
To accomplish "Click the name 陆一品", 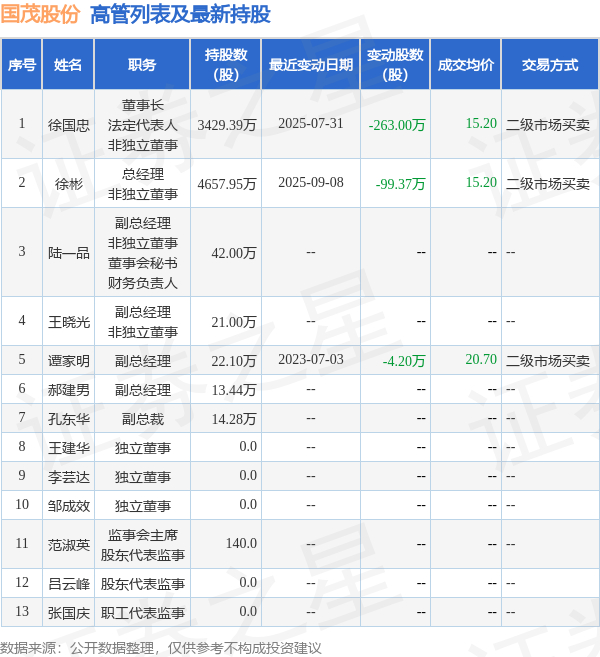I will pyautogui.click(x=68, y=253).
